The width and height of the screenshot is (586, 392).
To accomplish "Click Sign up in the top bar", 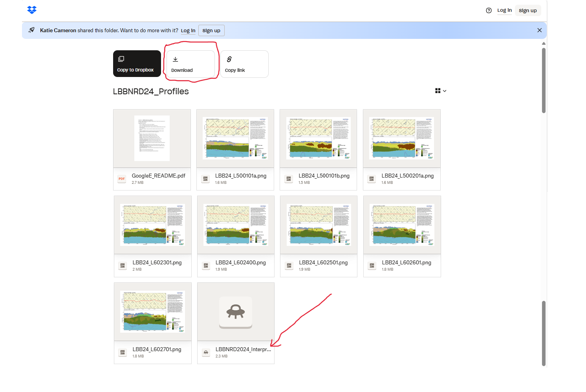I will tap(527, 11).
